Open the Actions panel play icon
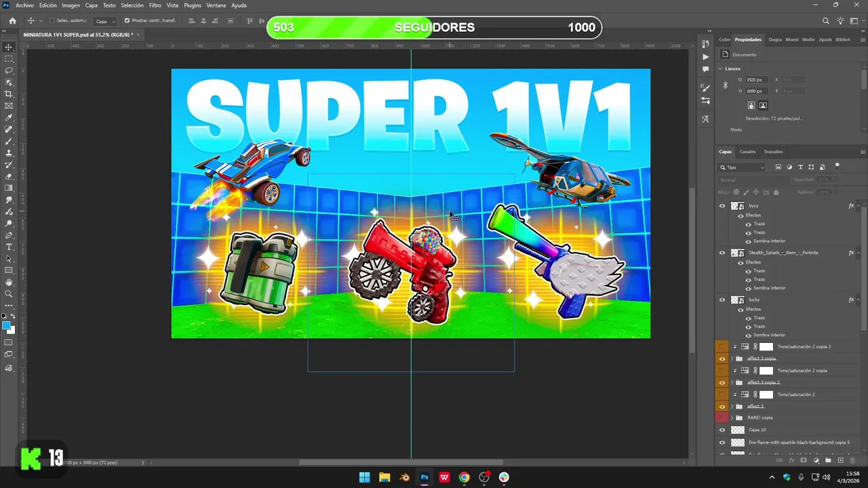This screenshot has height=488, width=868. (x=706, y=57)
